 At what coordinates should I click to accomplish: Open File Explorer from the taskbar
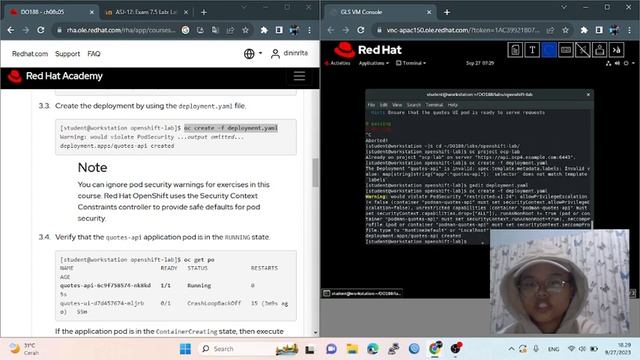(352, 349)
